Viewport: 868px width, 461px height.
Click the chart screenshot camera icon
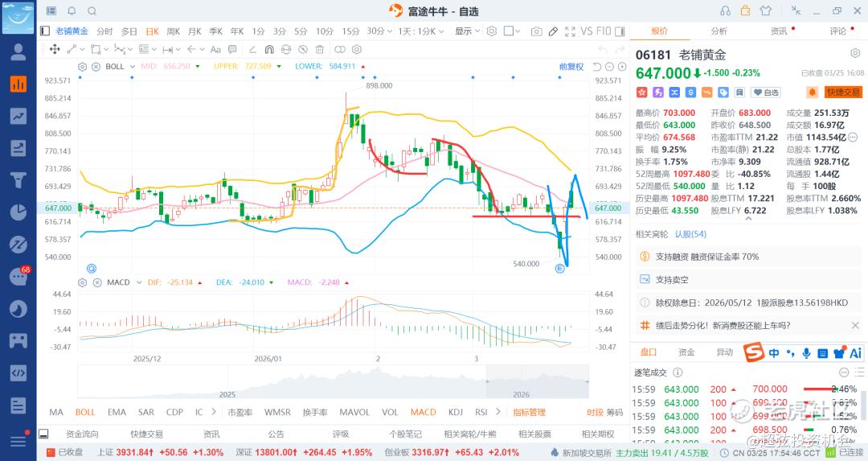pos(536,31)
